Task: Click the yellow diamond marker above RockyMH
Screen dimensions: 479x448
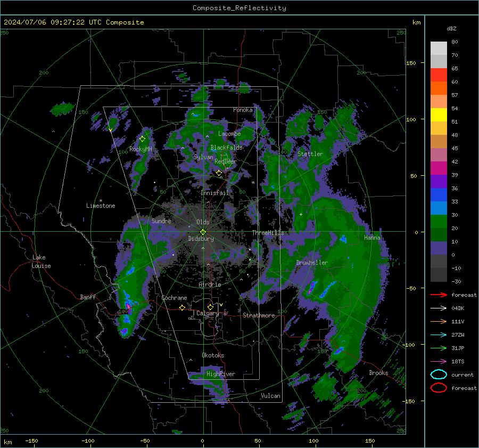Action: click(142, 139)
